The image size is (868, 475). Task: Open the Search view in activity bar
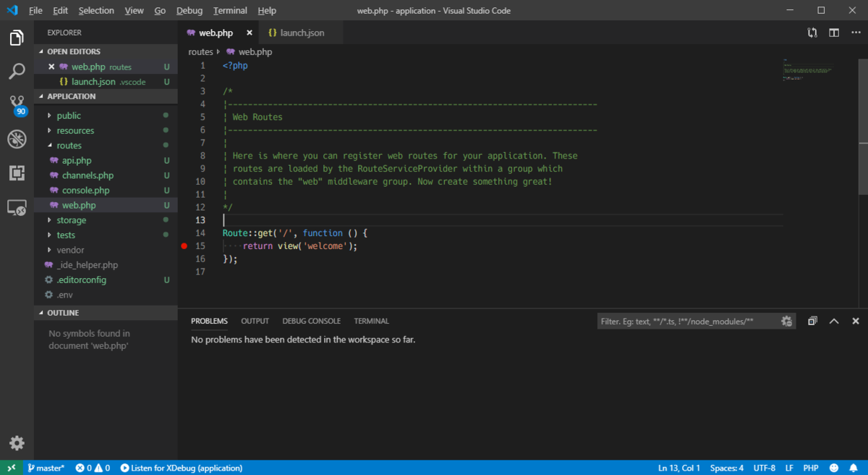click(x=17, y=71)
